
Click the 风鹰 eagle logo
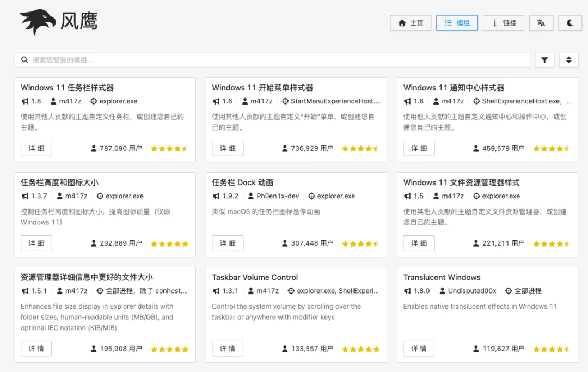click(x=37, y=22)
